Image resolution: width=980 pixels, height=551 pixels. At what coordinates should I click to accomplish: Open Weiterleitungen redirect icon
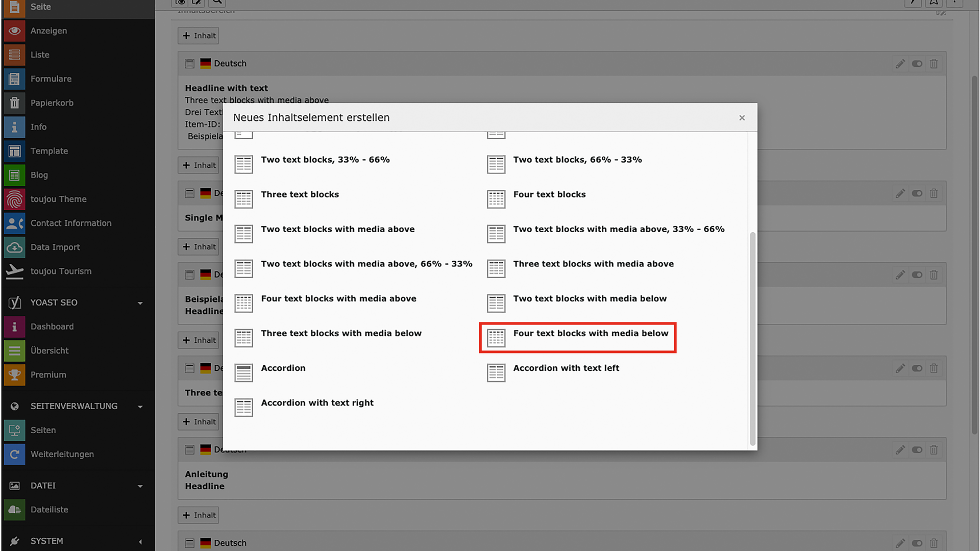point(14,454)
